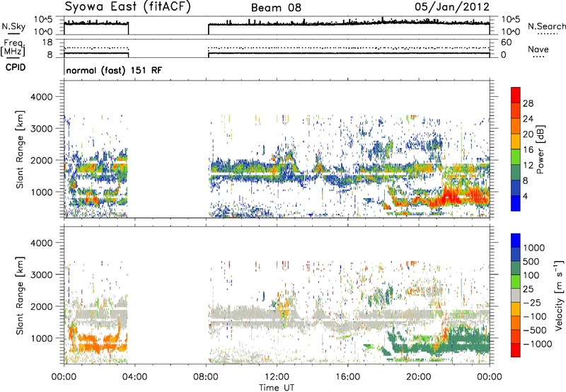The image size is (566, 392).
Task: Click the 'Velocity [m s-1]' colorbar title
Action: [x=559, y=295]
